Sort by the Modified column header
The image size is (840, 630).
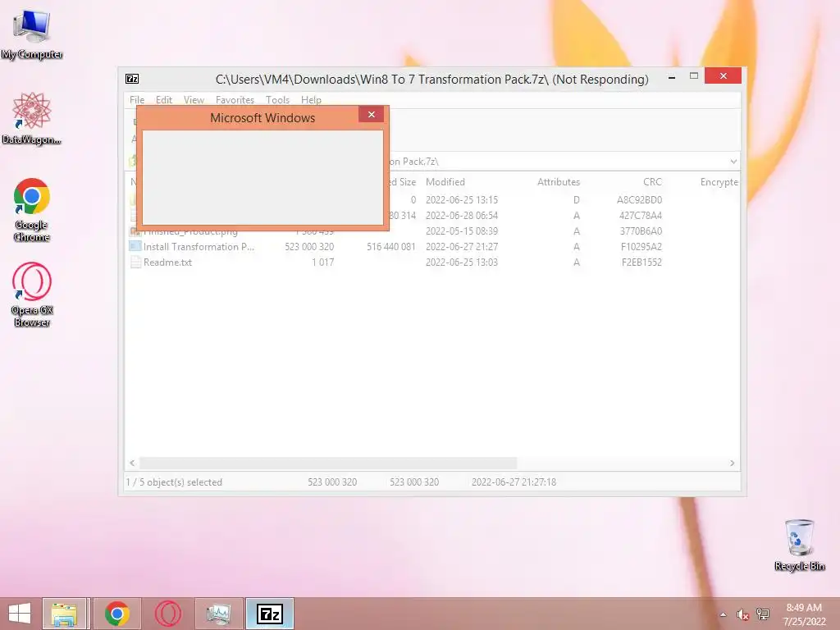(x=445, y=182)
